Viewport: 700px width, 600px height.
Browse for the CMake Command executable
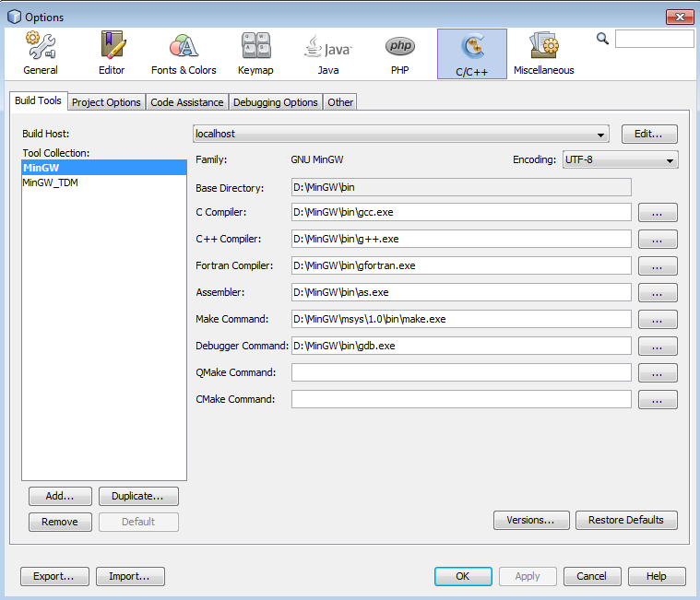658,400
